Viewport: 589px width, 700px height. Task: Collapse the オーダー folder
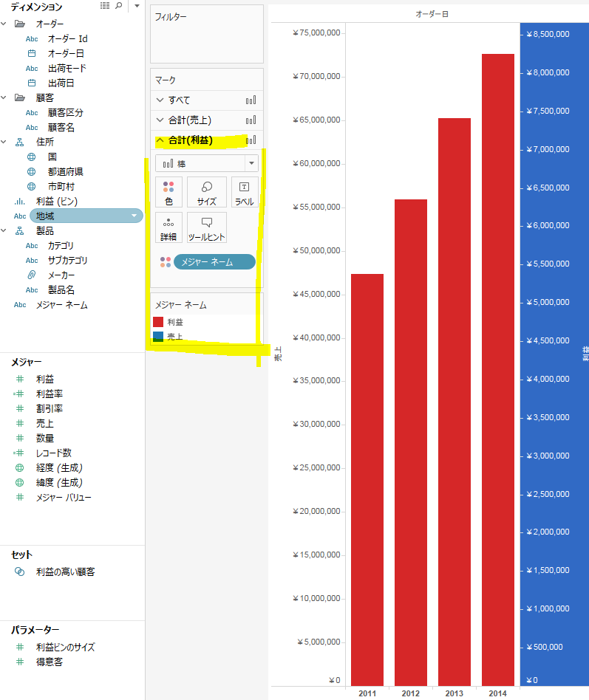(x=4, y=23)
